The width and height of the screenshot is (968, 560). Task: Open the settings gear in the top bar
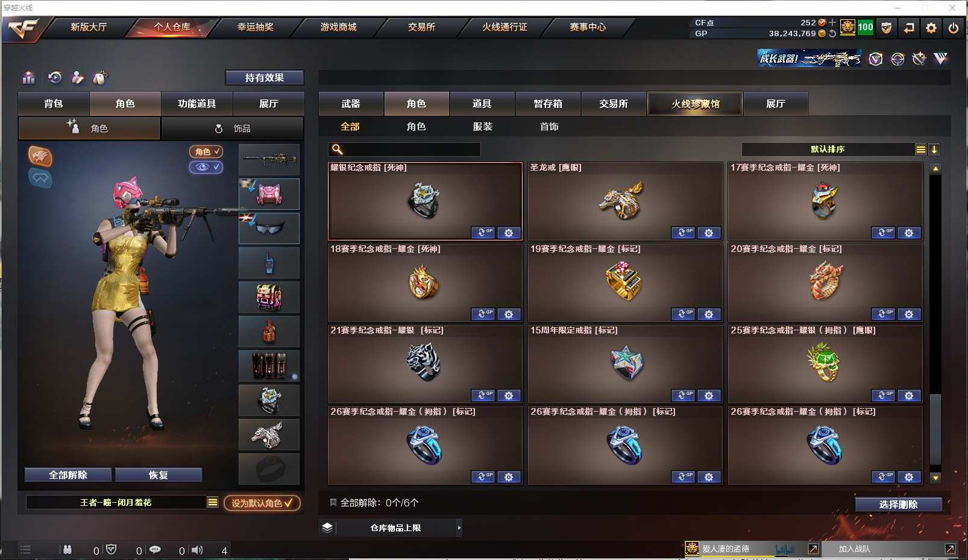pos(931,28)
